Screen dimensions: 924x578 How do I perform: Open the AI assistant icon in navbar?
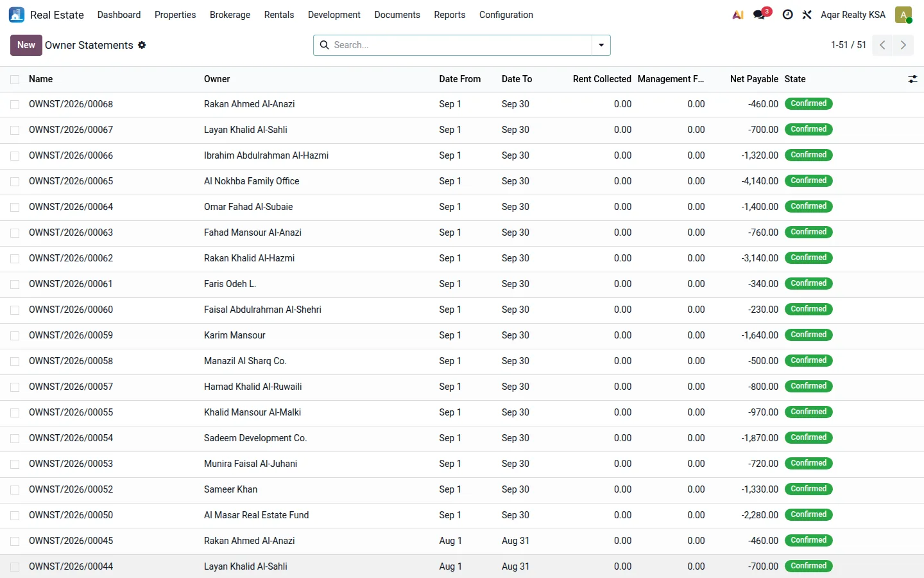(738, 15)
